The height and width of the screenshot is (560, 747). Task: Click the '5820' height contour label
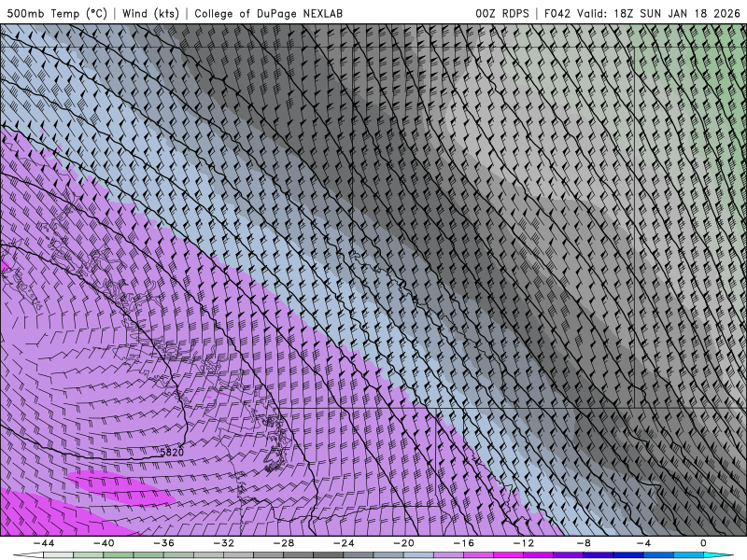click(172, 452)
